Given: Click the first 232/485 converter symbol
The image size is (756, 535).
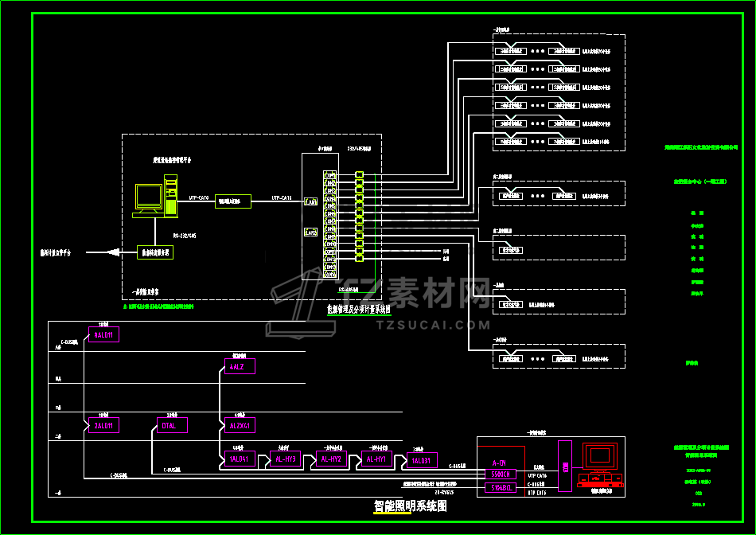Looking at the screenshot, I should coord(359,174).
